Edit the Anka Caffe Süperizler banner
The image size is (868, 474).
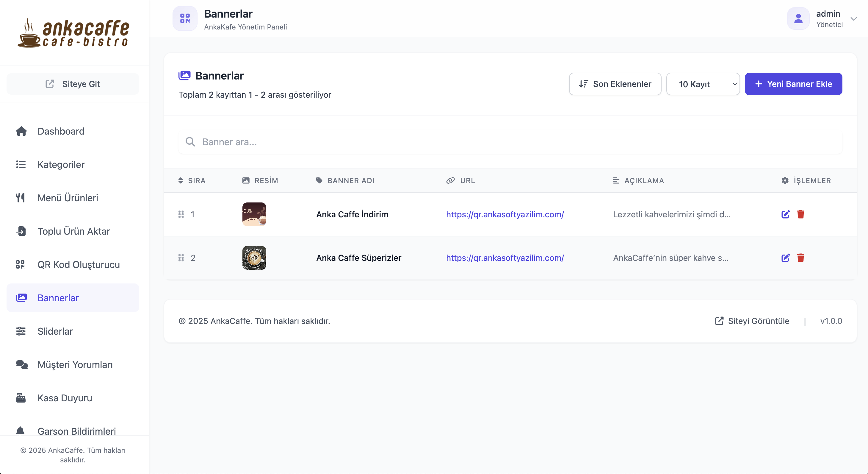pyautogui.click(x=785, y=258)
